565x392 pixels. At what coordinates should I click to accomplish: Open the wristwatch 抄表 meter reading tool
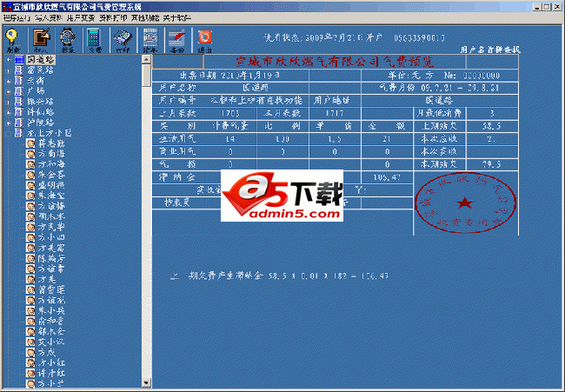(x=68, y=40)
